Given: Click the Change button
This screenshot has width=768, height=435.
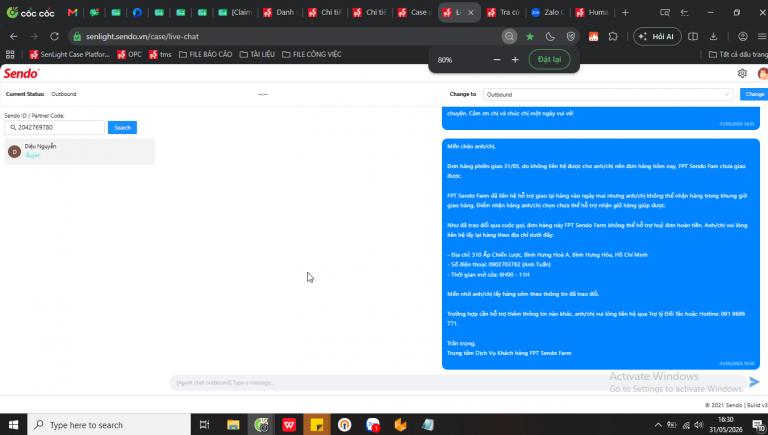Looking at the screenshot, I should [x=754, y=94].
